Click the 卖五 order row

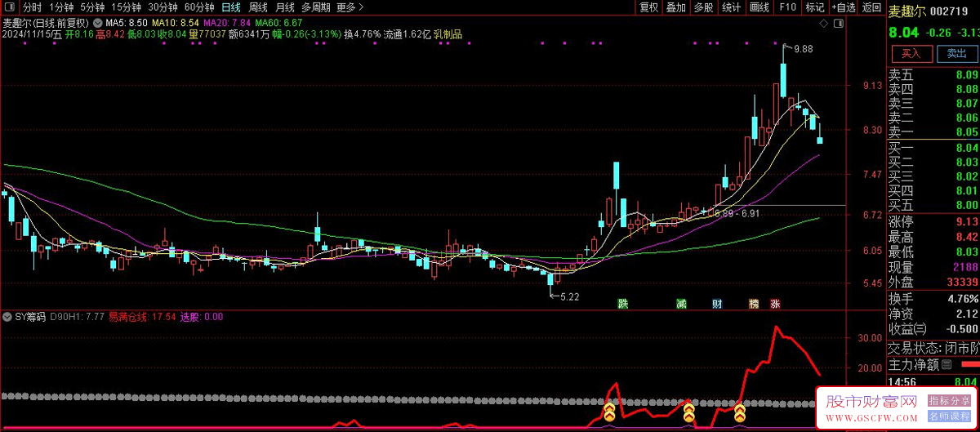933,74
